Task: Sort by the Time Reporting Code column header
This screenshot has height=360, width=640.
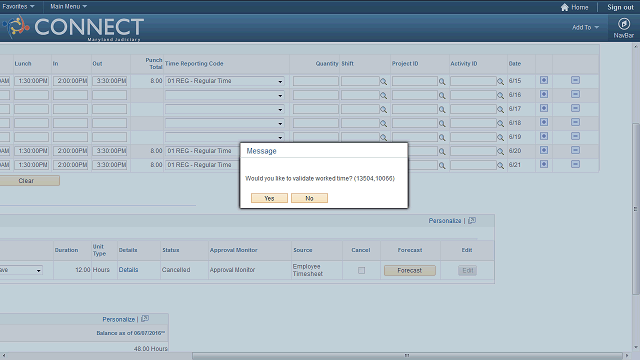Action: [x=194, y=64]
